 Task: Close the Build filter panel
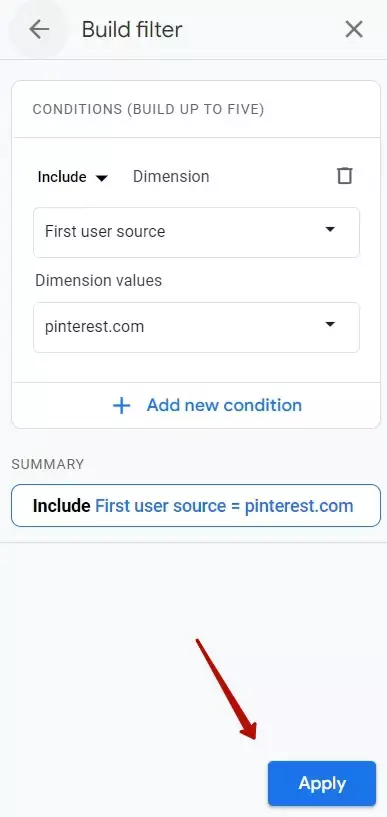tap(354, 30)
